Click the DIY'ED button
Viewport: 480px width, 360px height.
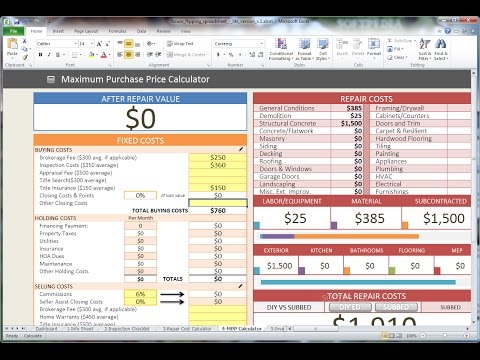coord(350,307)
